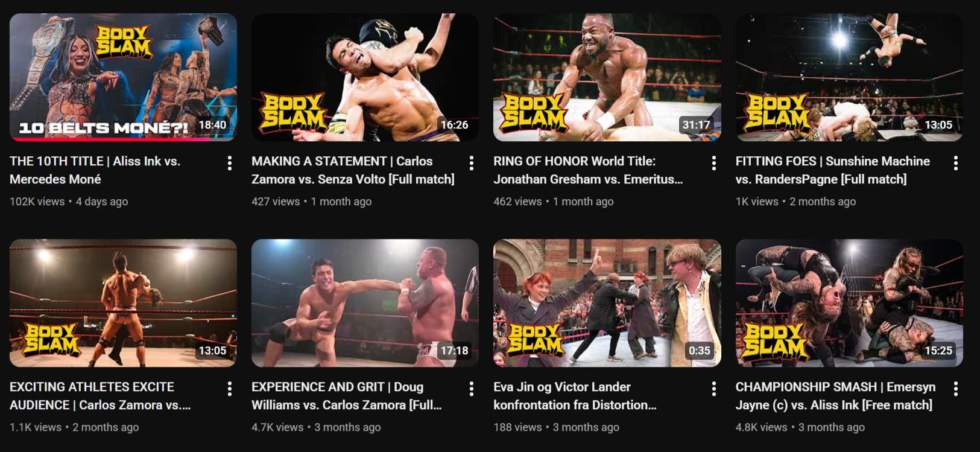This screenshot has width=980, height=452.
Task: Open the 0:35 Distortion confrontation thumbnail
Action: click(x=607, y=303)
